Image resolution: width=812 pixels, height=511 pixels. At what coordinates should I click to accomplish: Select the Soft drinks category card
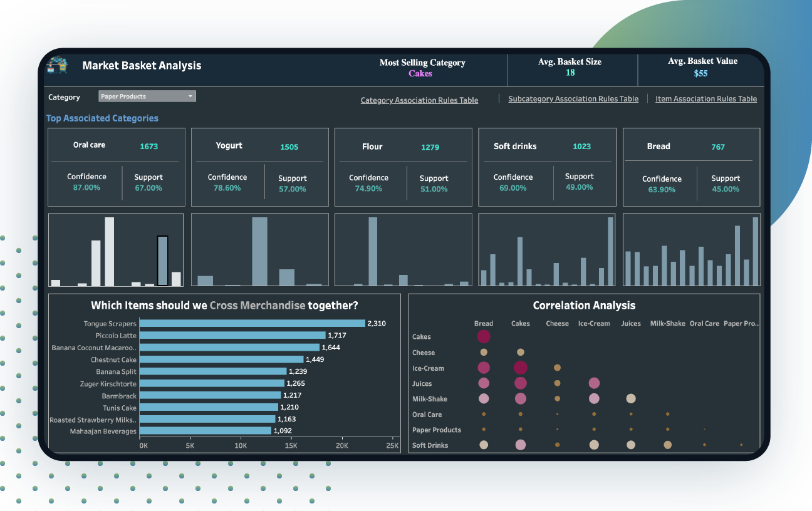pos(547,167)
